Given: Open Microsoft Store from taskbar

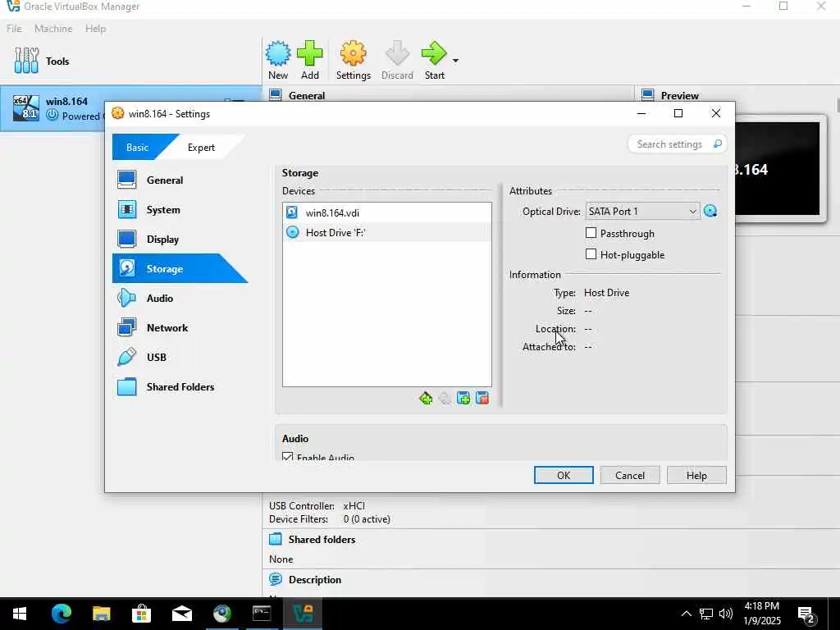Looking at the screenshot, I should (141, 614).
